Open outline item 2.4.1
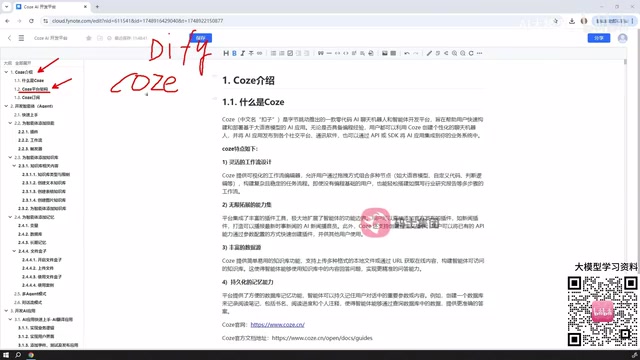This screenshot has width=640, height=360. coord(28,225)
